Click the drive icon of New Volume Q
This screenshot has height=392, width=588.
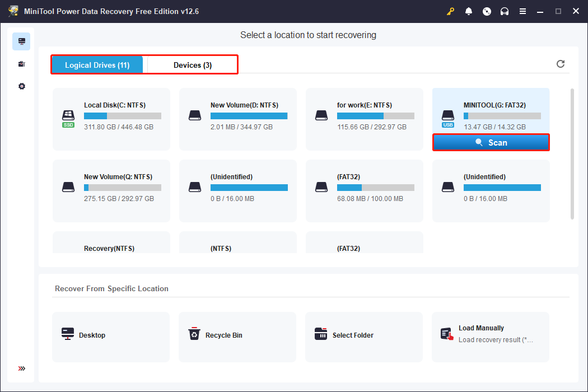pyautogui.click(x=68, y=187)
